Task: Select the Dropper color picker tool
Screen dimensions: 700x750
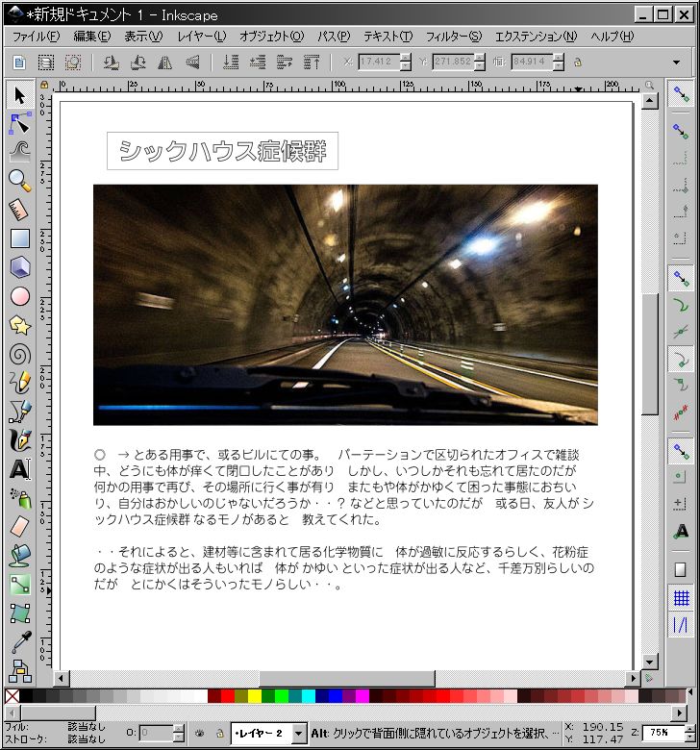Action: [19, 642]
